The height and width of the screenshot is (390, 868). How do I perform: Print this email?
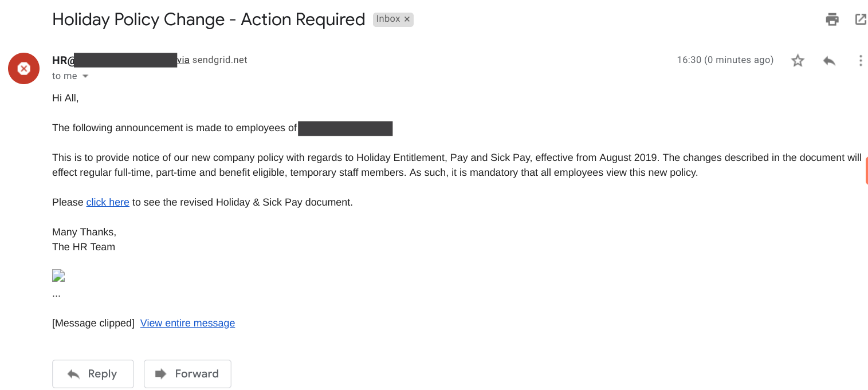[x=832, y=19]
